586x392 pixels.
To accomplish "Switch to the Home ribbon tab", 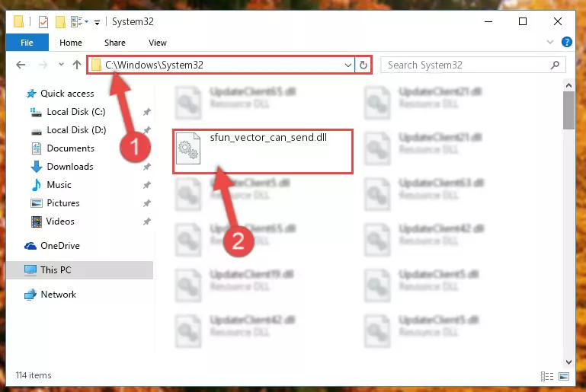I will click(71, 43).
